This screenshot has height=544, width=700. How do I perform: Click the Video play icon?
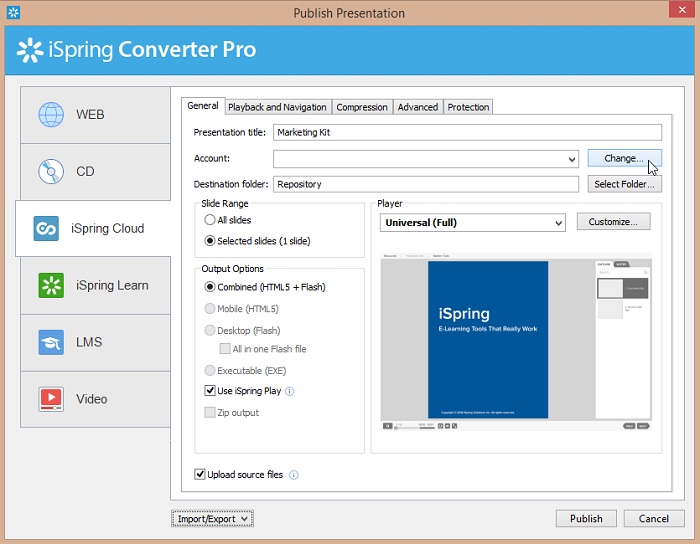pyautogui.click(x=51, y=399)
